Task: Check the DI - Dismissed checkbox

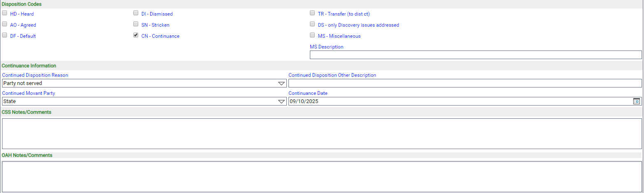Action: click(x=136, y=13)
